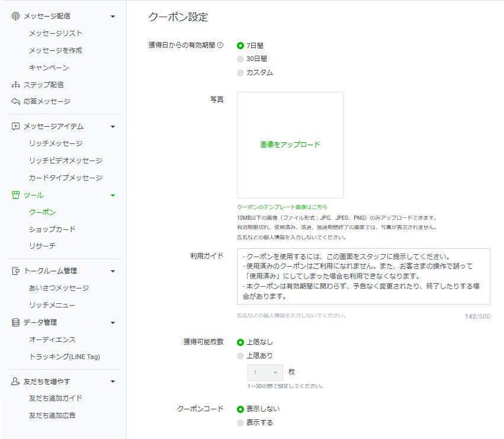This screenshot has height=439, width=504.
Task: Click the メッセージアイテム plus-box icon
Action: (x=15, y=126)
